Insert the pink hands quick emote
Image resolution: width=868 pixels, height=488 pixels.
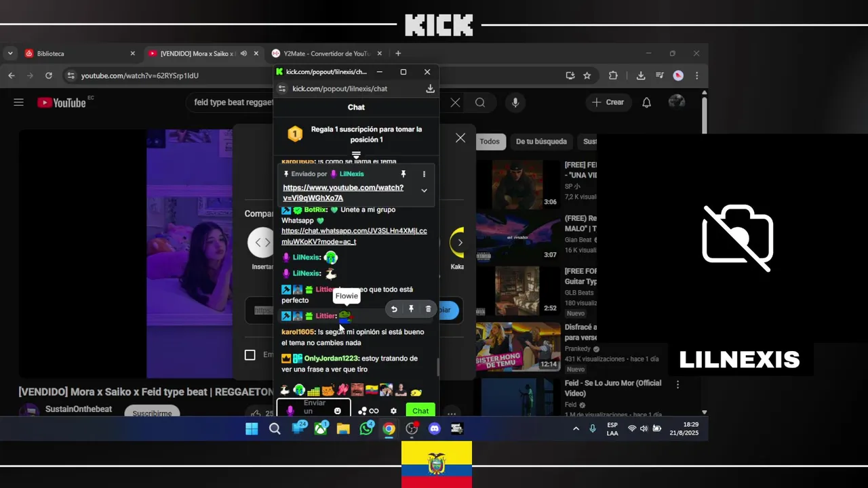pyautogui.click(x=342, y=390)
